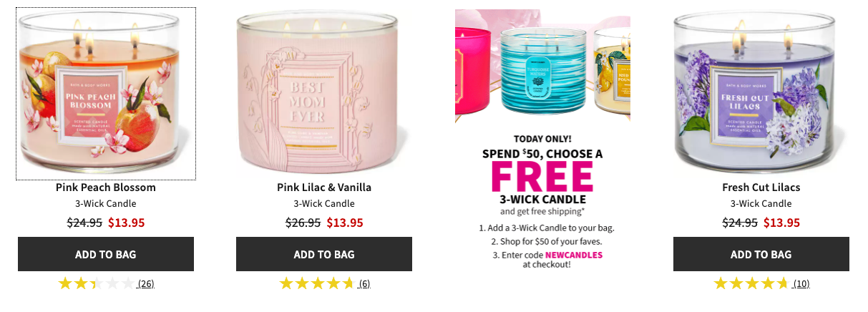The image size is (868, 312).
Task: Click the $13.95 sale price under Pink Peach Blossom
Action: (127, 222)
